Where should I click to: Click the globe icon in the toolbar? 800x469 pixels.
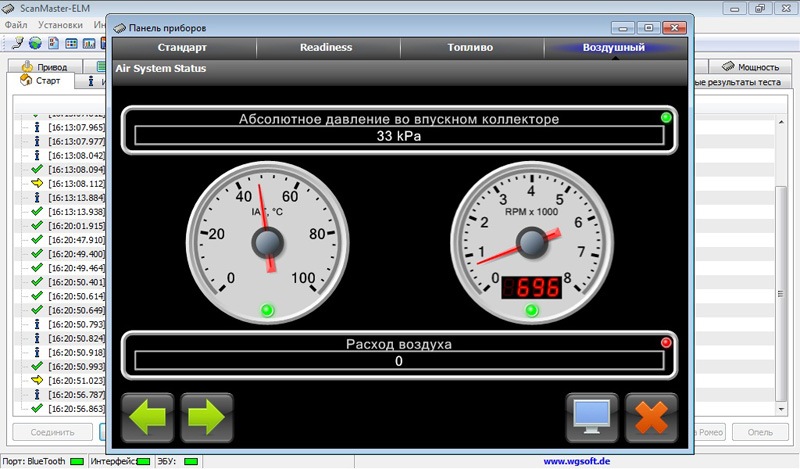click(x=35, y=43)
